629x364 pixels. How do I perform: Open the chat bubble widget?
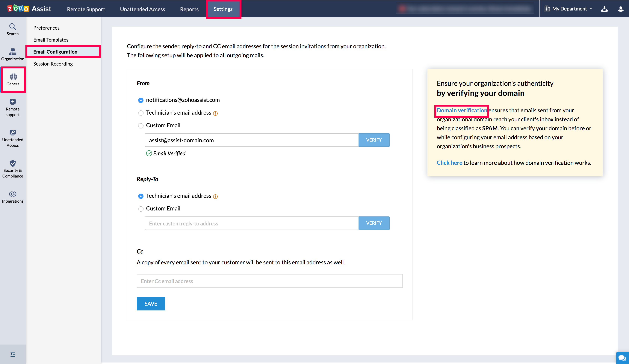click(622, 358)
